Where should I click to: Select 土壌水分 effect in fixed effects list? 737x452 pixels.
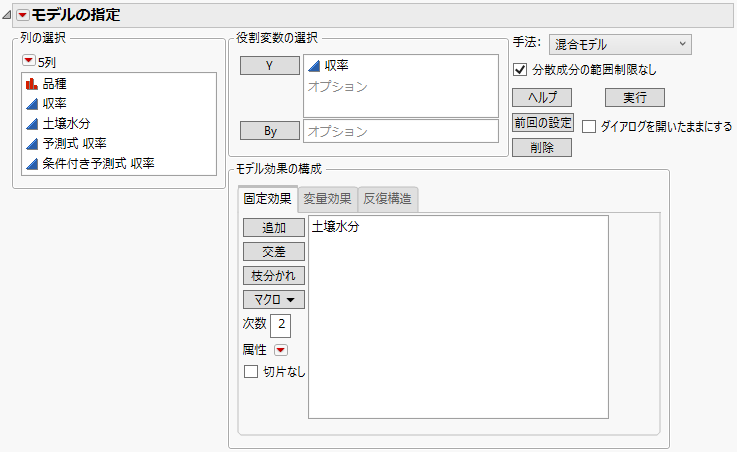click(x=336, y=227)
